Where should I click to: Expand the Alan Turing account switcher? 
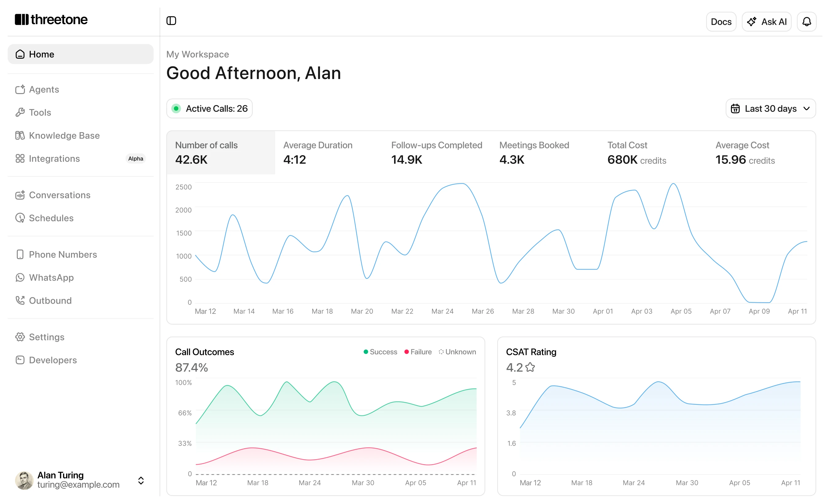pos(141,480)
